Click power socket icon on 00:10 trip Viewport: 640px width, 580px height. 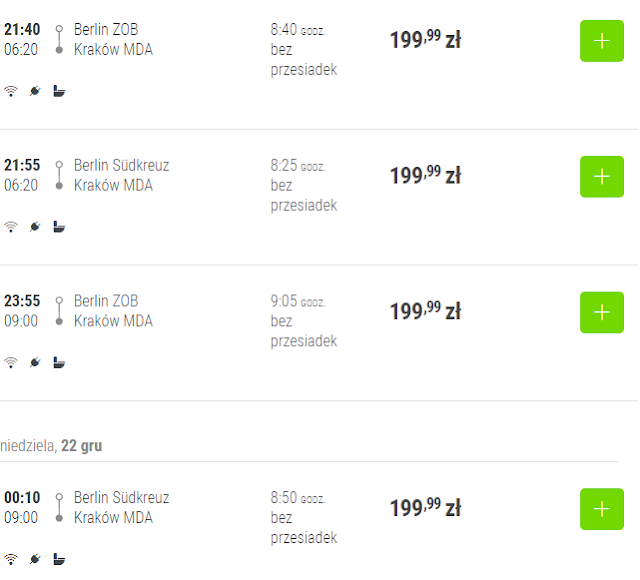point(35,559)
